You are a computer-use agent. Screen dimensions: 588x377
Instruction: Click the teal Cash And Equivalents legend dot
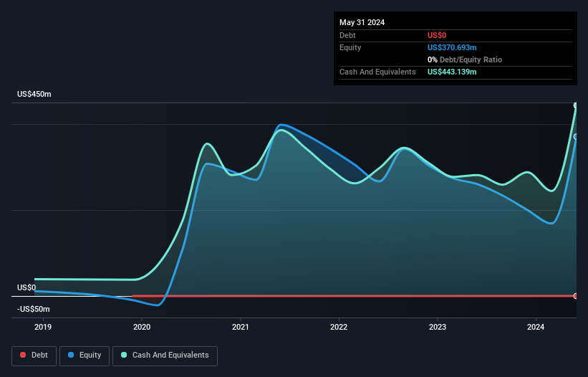124,355
